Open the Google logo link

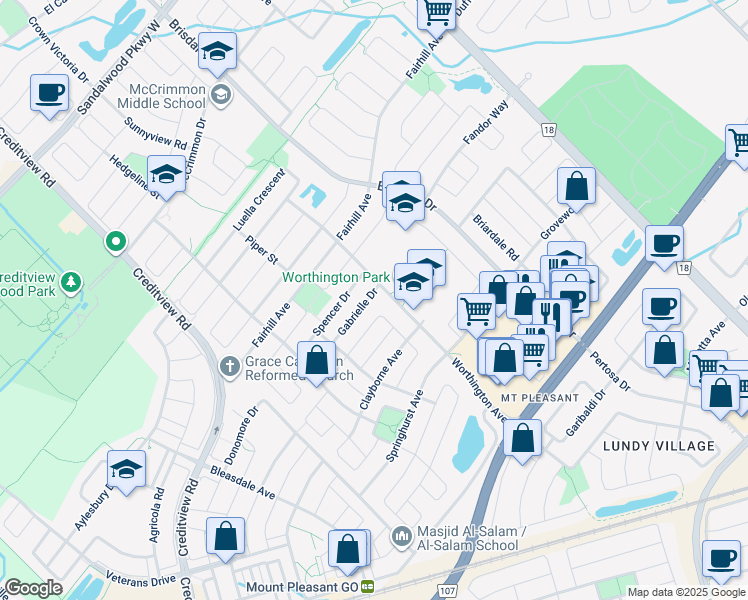(x=33, y=588)
